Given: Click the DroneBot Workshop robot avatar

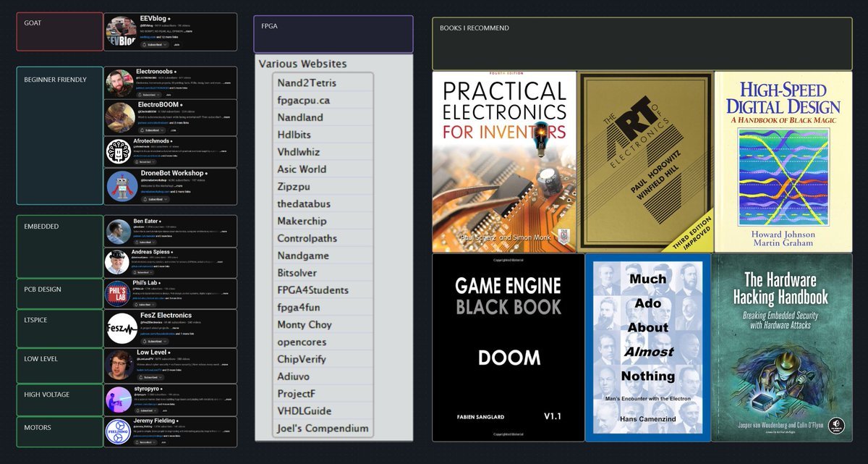Looking at the screenshot, I should (x=122, y=186).
